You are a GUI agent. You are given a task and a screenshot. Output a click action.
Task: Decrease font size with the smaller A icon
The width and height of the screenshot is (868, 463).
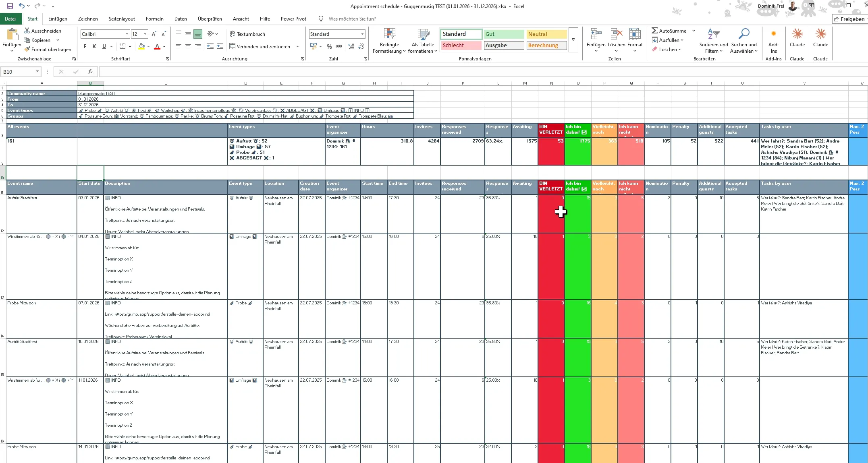[x=164, y=34]
